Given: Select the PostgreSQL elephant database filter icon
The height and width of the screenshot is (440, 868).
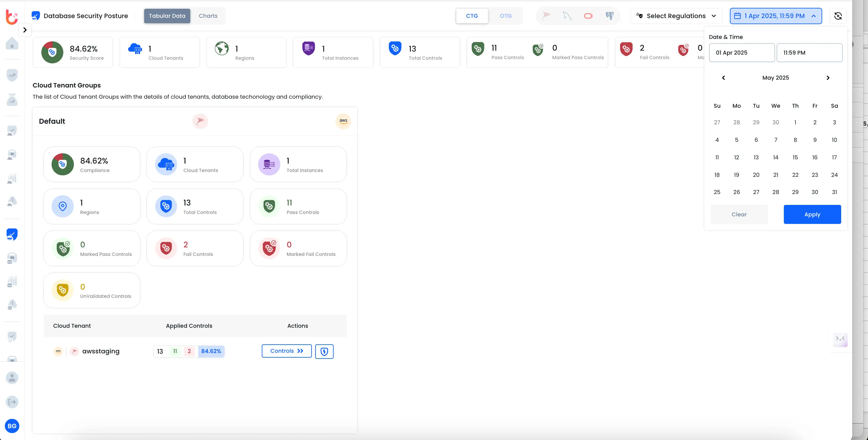Looking at the screenshot, I should tap(610, 16).
